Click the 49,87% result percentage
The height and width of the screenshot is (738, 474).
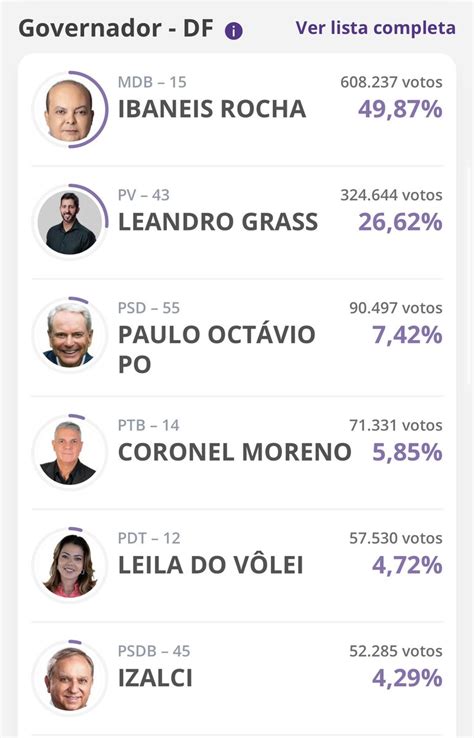(400, 109)
